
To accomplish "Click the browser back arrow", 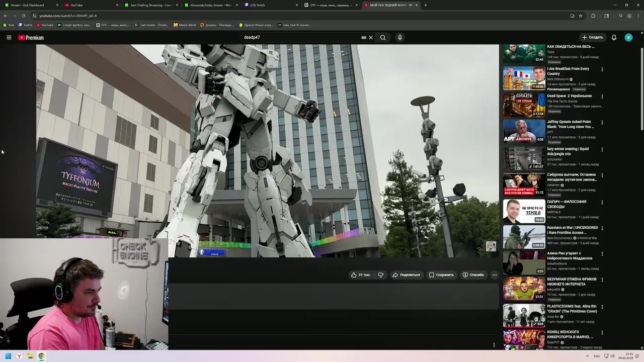I will pos(6,16).
